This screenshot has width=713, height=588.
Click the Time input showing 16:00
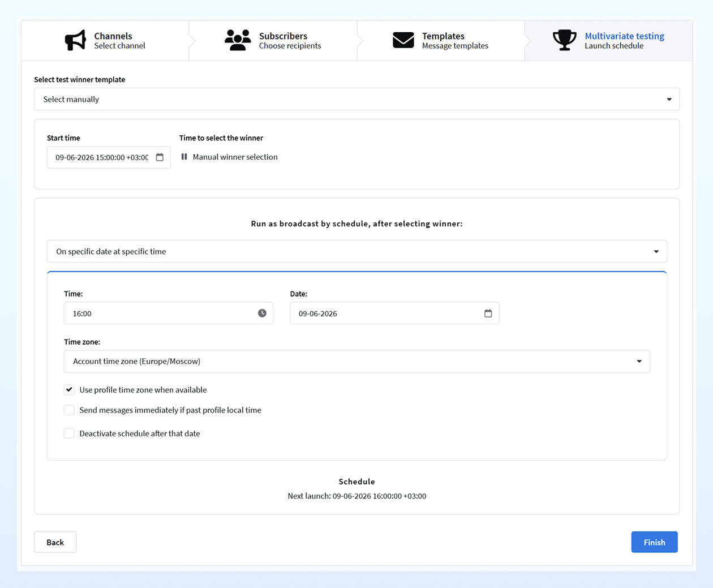coord(168,313)
